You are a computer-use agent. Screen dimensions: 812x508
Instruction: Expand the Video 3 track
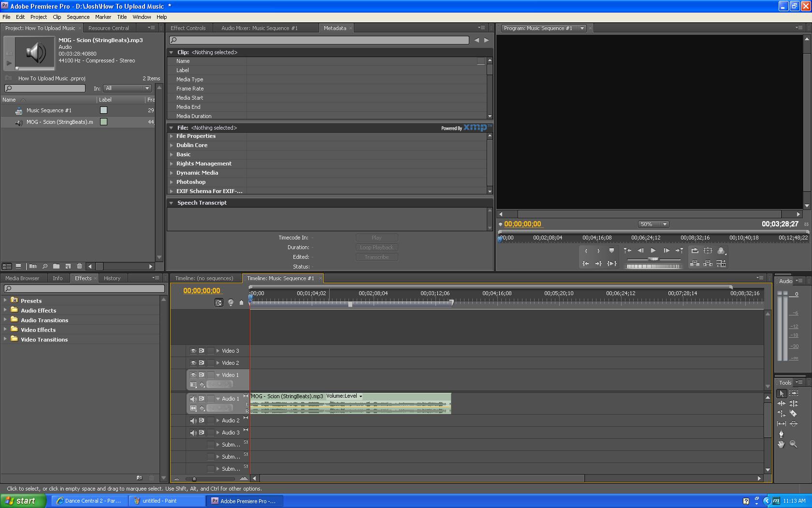218,351
